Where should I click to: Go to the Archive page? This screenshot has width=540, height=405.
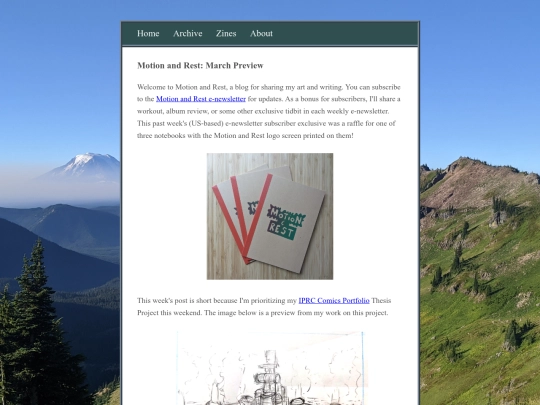point(188,33)
